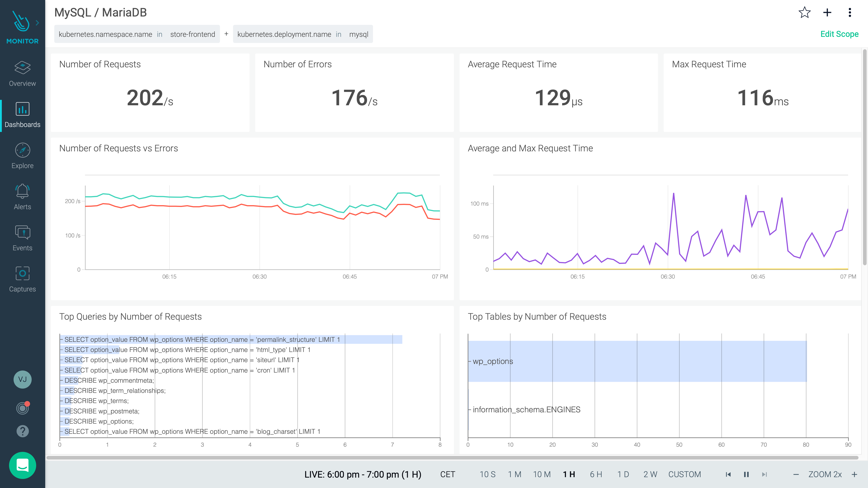This screenshot has width=868, height=488.
Task: Open the Captures icon
Action: [22, 273]
